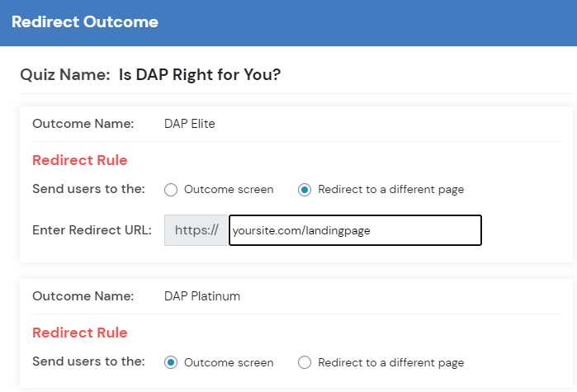577x392 pixels.
Task: Click 'Outcome Name:' label beside DAP Elite
Action: point(83,124)
